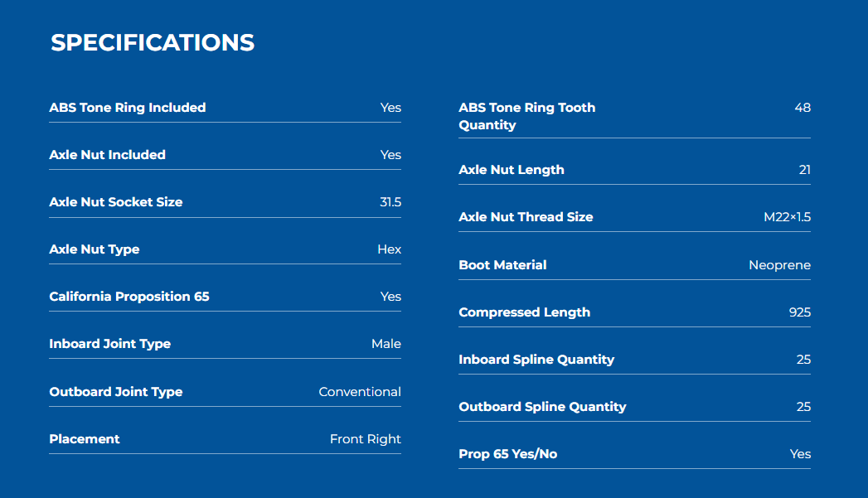
Task: Select the Outboard Joint Type label
Action: [116, 392]
